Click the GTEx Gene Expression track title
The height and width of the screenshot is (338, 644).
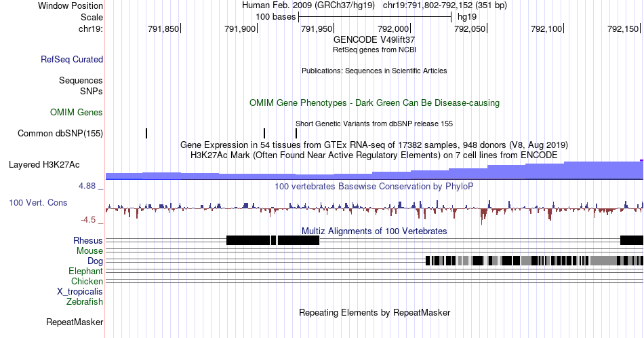[374, 145]
